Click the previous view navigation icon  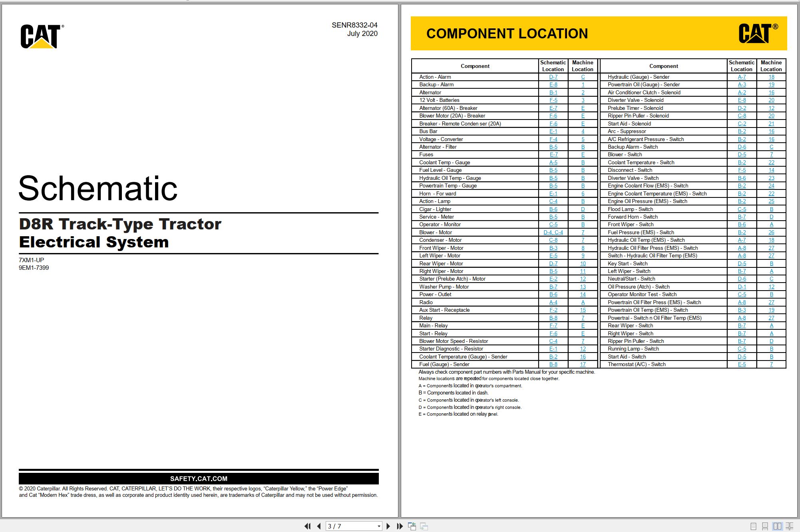[412, 526]
